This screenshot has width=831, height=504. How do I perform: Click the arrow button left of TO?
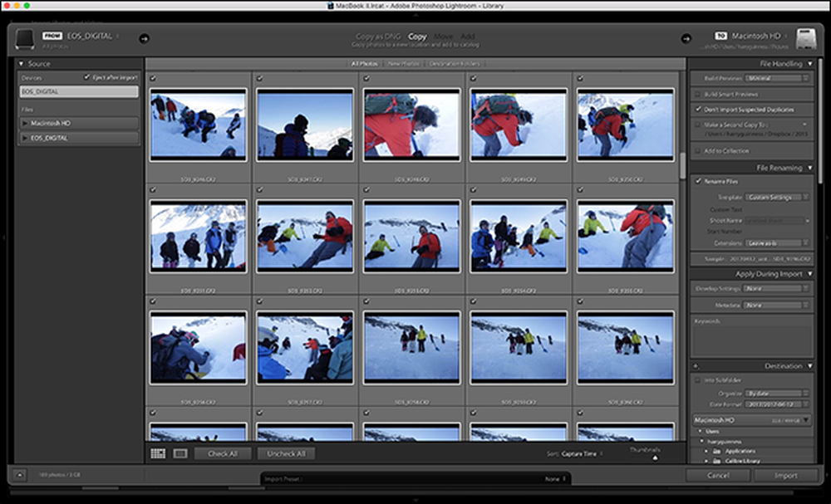686,38
